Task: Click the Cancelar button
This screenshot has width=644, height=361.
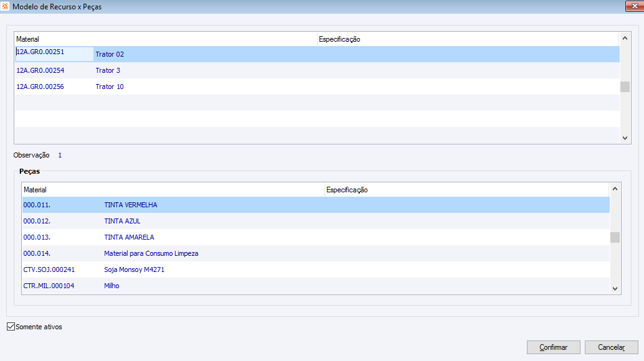Action: tap(611, 347)
